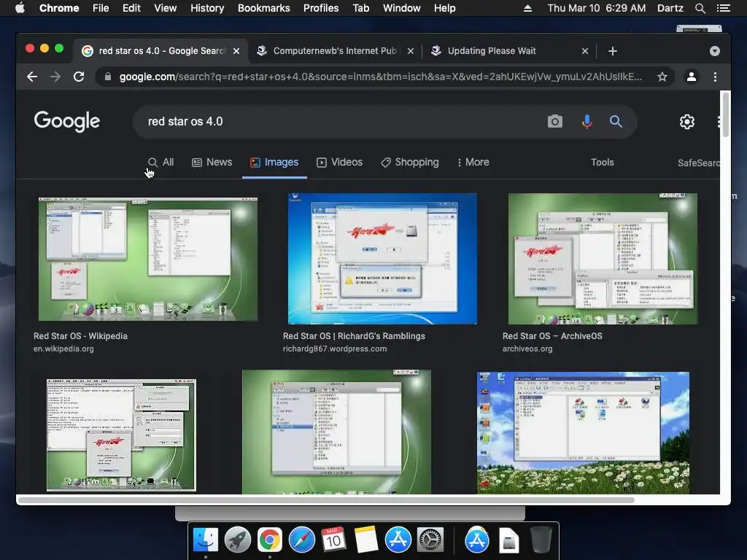Bookmark this page with the star icon

coord(662,77)
